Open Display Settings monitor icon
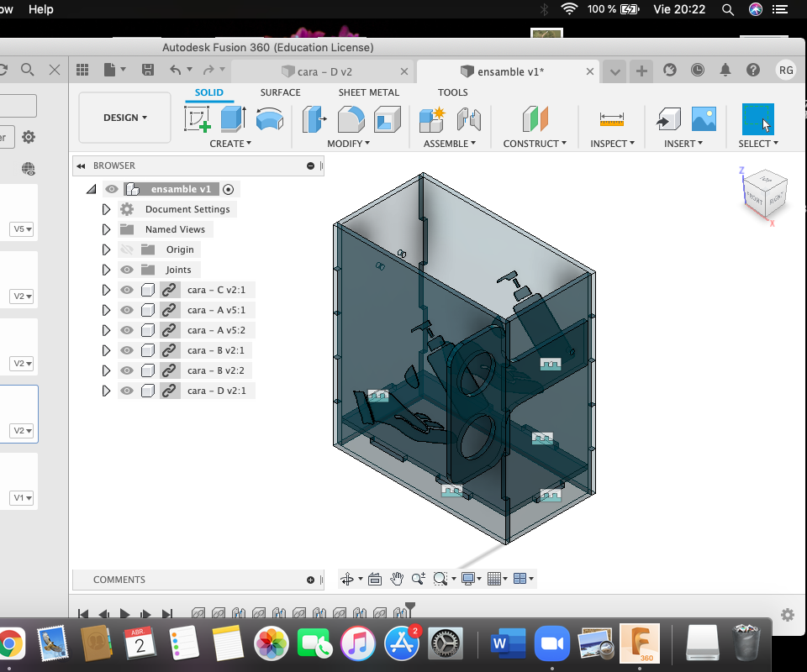The width and height of the screenshot is (807, 672). coord(468,579)
